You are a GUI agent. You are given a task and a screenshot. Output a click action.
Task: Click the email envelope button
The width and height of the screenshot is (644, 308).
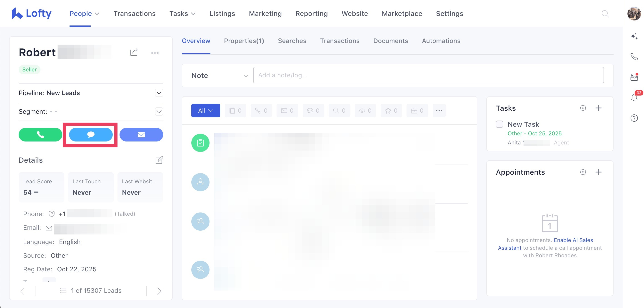click(x=141, y=135)
